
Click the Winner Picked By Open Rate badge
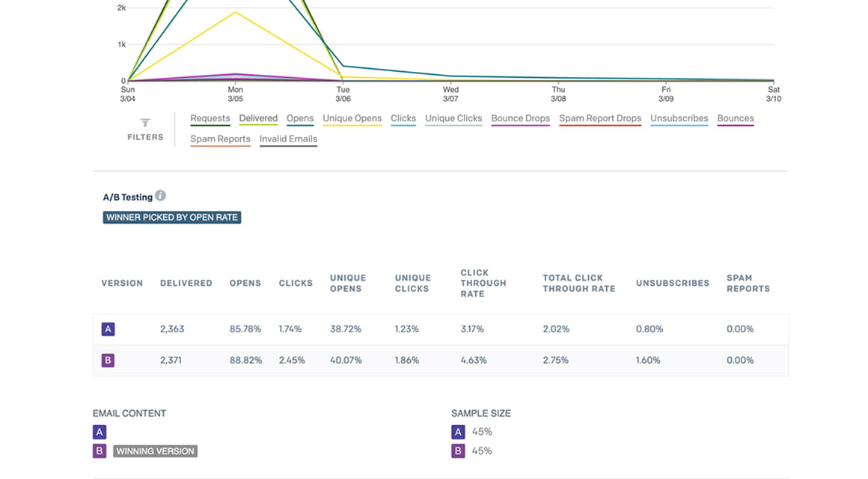click(172, 218)
